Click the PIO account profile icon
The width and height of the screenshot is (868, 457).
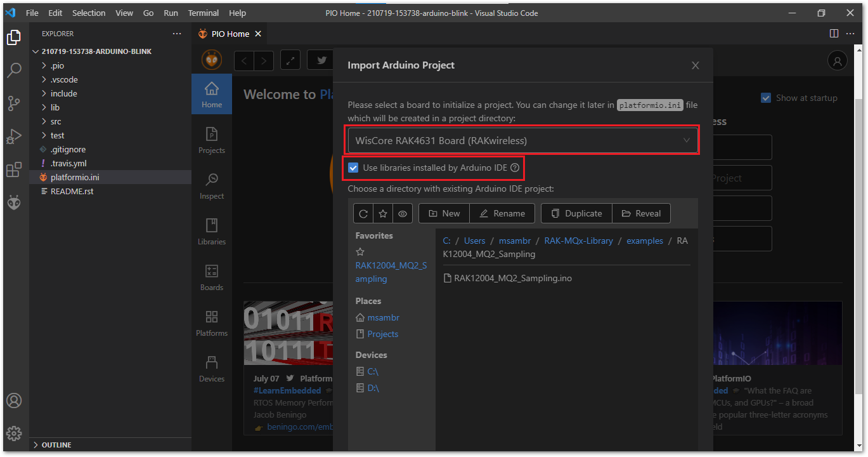838,60
